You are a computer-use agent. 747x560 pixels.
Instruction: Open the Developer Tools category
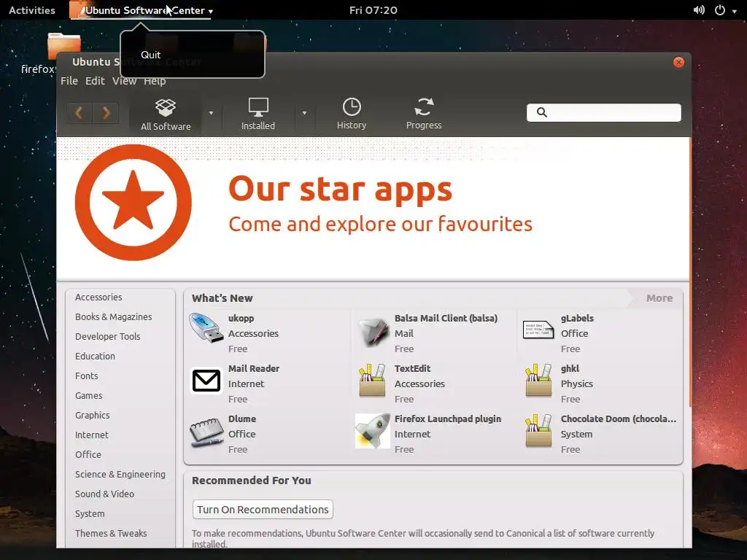pos(108,336)
